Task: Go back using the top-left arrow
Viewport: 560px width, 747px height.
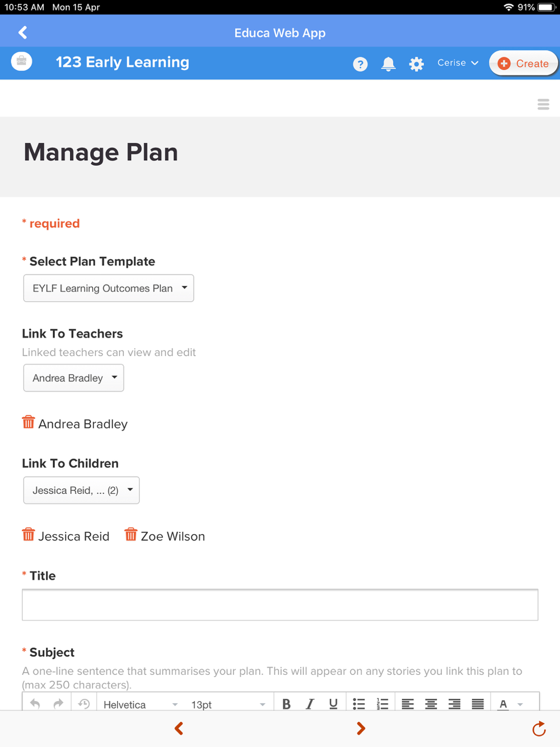Action: [x=23, y=32]
